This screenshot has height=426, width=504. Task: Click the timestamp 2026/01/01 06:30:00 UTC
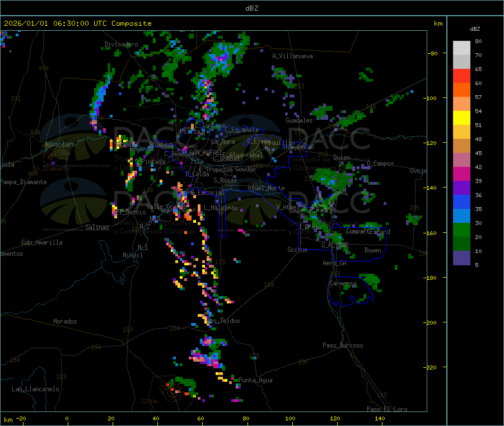[x=55, y=24]
